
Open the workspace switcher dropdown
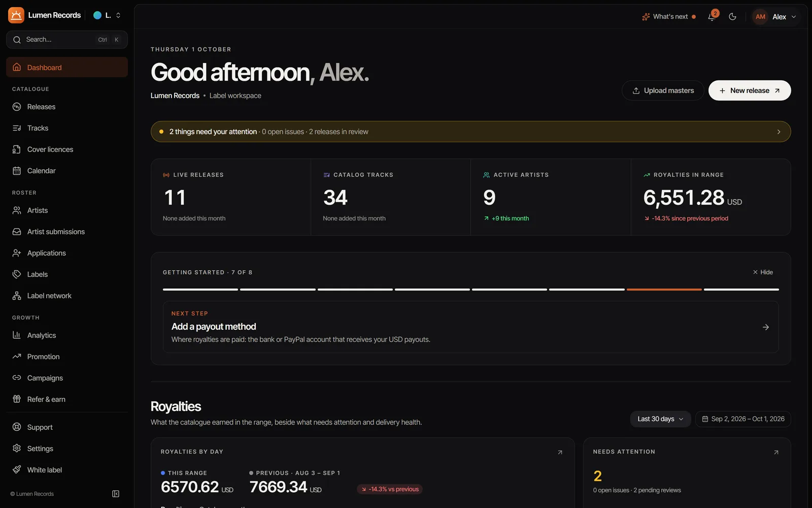coord(108,15)
